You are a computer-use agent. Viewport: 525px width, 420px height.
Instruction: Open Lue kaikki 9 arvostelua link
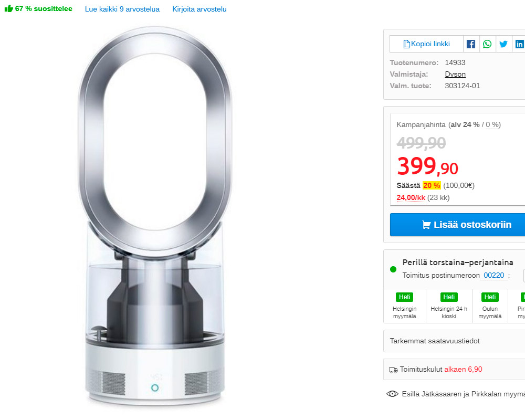[122, 9]
